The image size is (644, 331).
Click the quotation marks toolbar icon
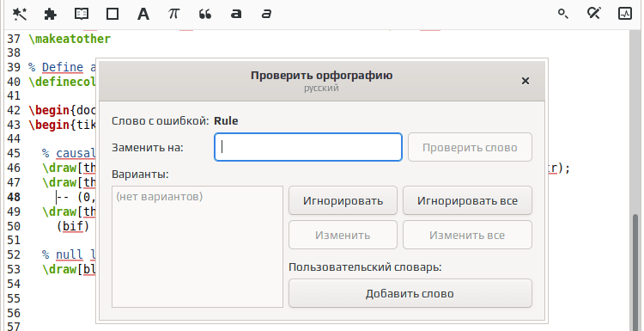coord(204,15)
